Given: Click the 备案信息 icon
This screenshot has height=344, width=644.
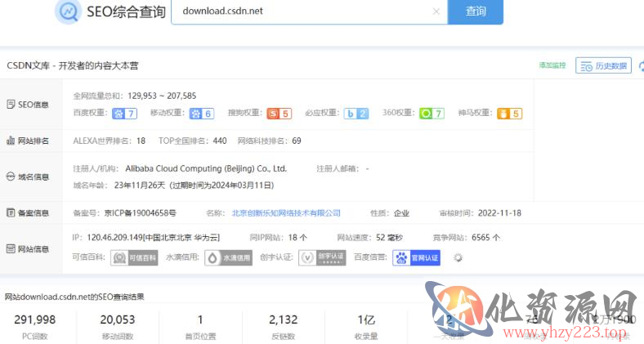Looking at the screenshot, I should 11,212.
